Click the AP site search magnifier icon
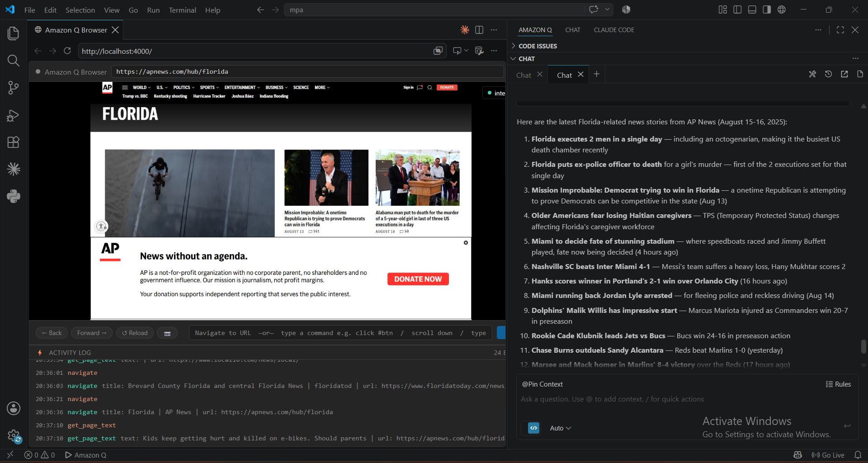868x463 pixels. (x=430, y=88)
